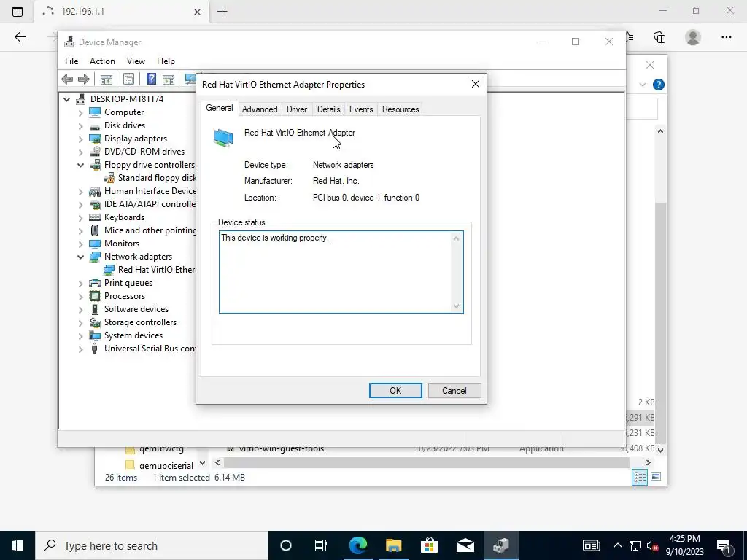Viewport: 747px width, 560px height.
Task: Click the Processors category icon
Action: tap(95, 296)
